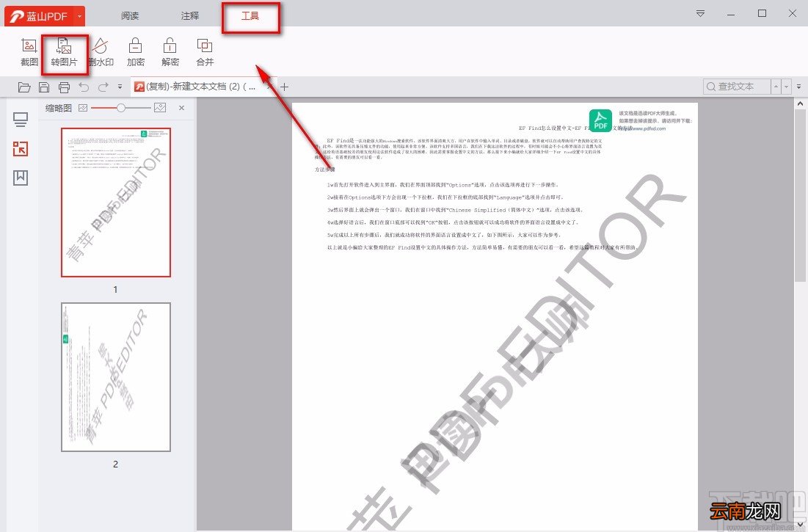This screenshot has width=808, height=532.
Task: Click the 解密 decrypt tool
Action: click(x=170, y=53)
